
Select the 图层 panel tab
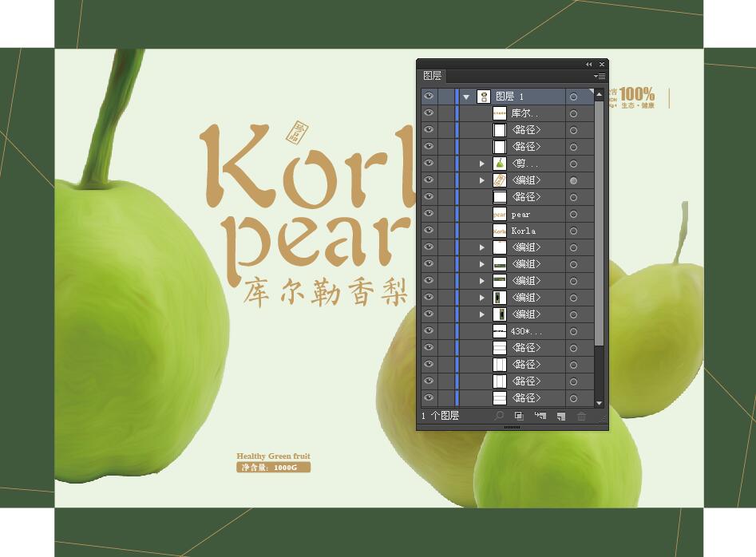pyautogui.click(x=433, y=76)
